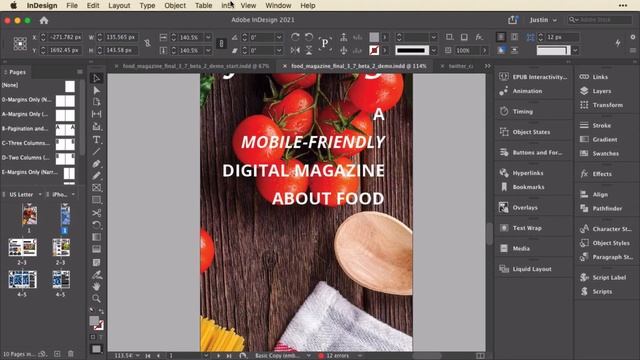
Task: Click the fill color swatch in control bar
Action: (374, 37)
